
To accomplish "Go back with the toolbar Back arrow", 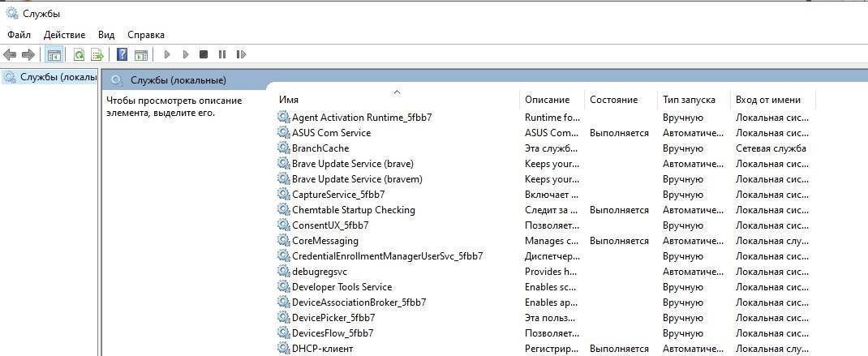I will (10, 54).
